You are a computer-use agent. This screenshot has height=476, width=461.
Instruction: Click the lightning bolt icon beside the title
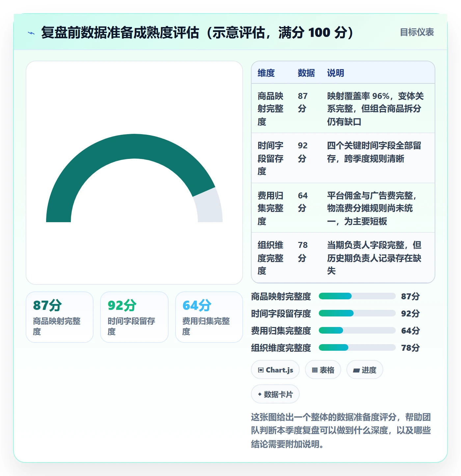click(x=31, y=33)
